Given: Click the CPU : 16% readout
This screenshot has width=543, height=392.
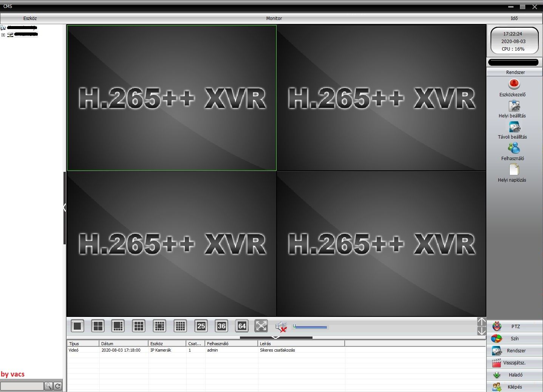Looking at the screenshot, I should [513, 49].
